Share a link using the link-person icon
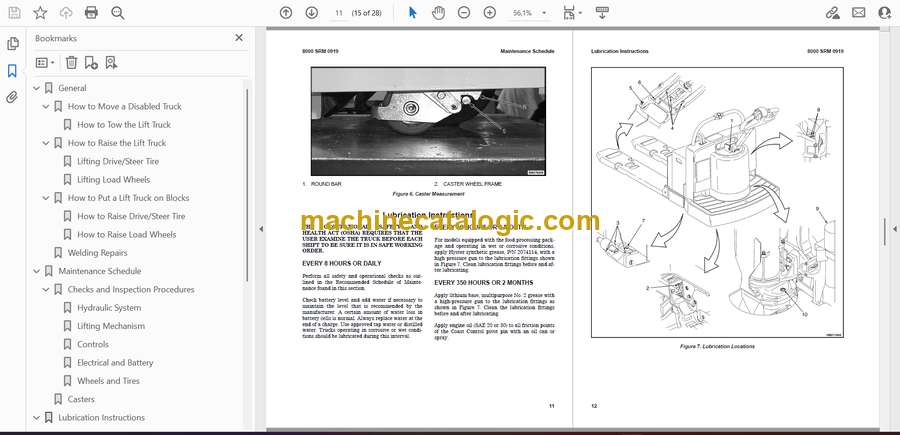The image size is (900, 435). [833, 13]
